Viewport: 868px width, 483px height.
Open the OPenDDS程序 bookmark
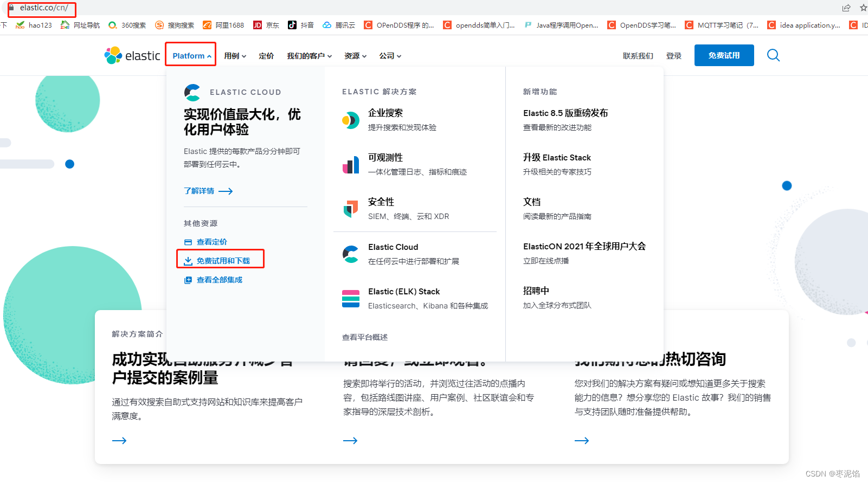[x=399, y=25]
